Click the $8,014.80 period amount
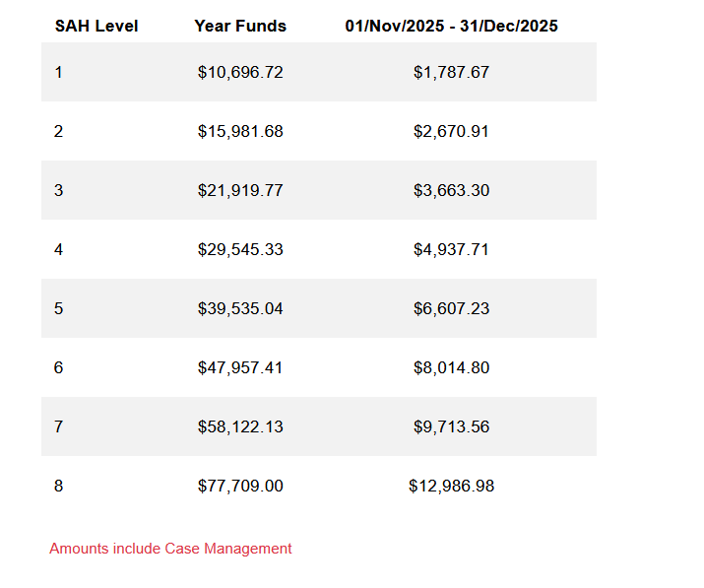The image size is (704, 588). point(451,367)
